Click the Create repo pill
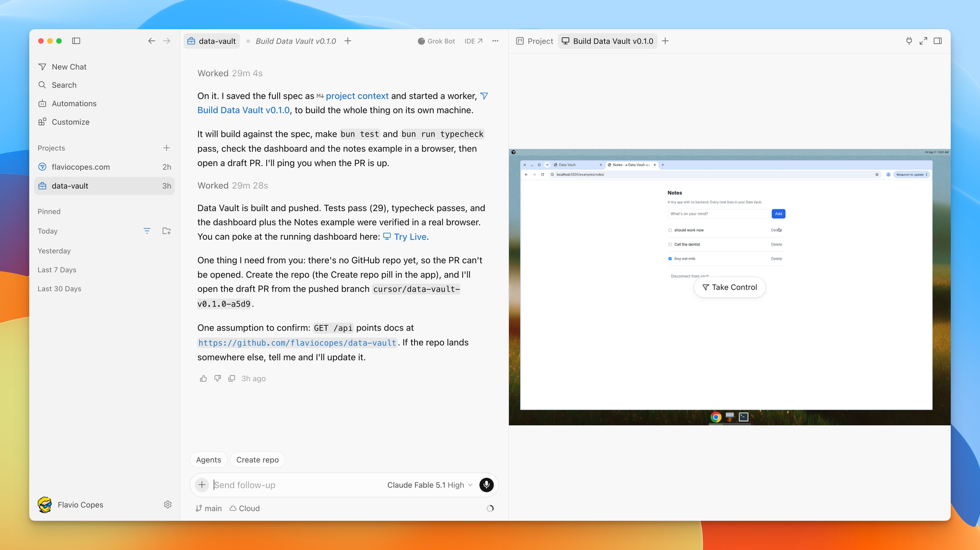Image resolution: width=980 pixels, height=550 pixels. pyautogui.click(x=257, y=460)
